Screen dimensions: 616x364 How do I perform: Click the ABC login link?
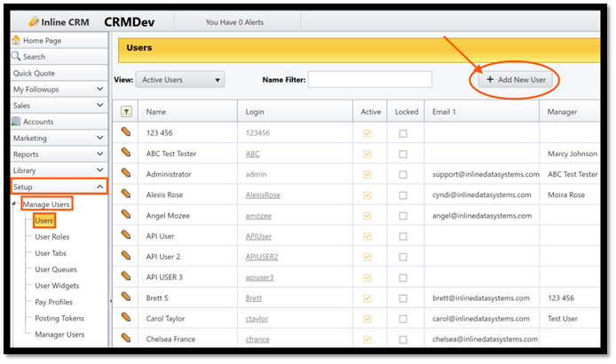point(253,154)
